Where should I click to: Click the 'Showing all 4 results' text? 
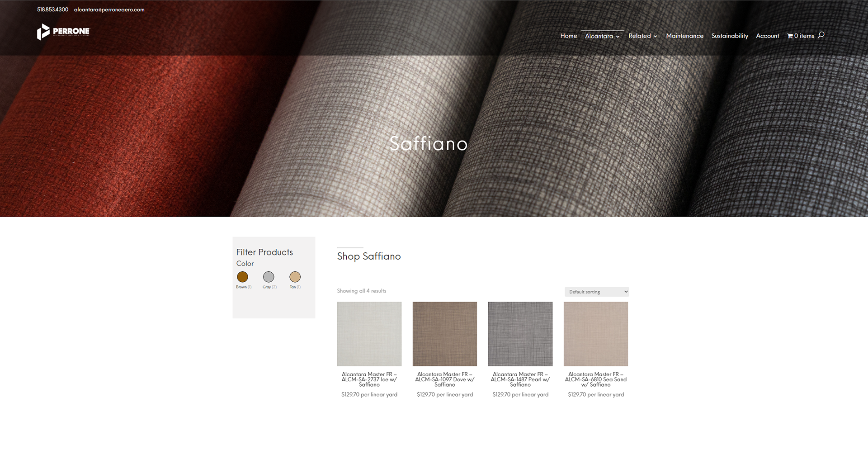[361, 291]
